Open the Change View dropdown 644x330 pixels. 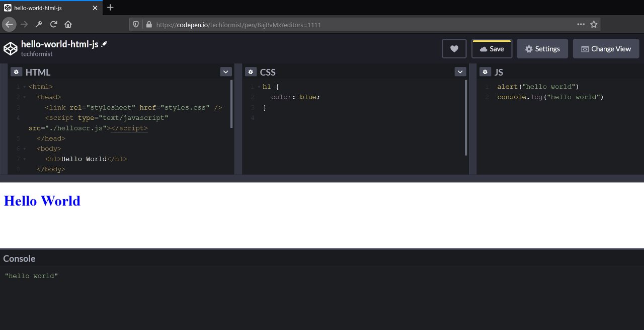click(x=606, y=48)
